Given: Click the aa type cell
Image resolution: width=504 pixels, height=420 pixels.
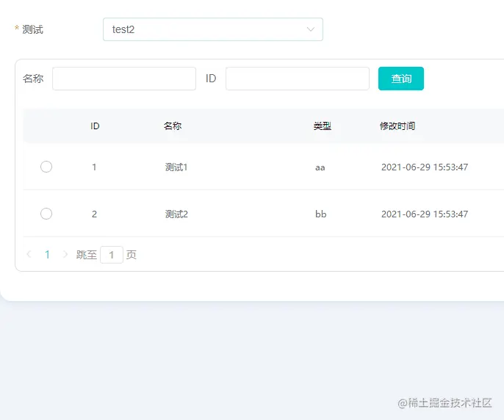Looking at the screenshot, I should (320, 167).
